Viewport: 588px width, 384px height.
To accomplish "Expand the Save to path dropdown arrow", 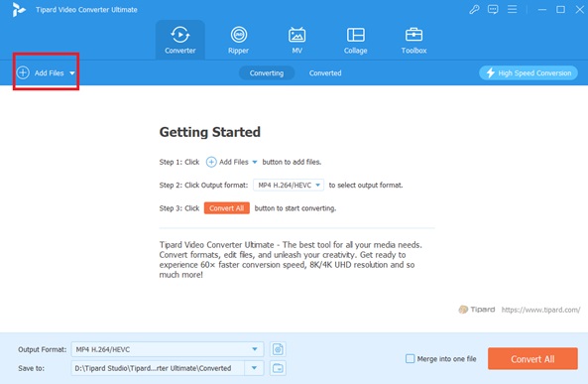I will pos(254,368).
